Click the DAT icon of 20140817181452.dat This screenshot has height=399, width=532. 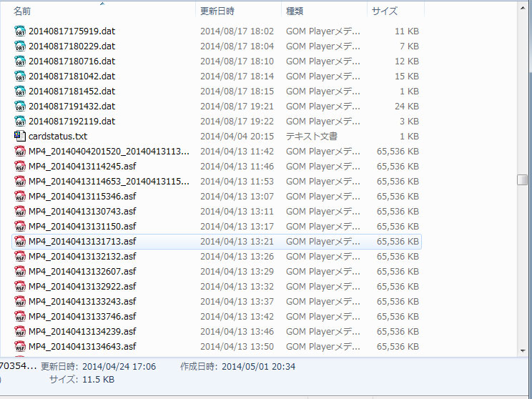click(x=20, y=91)
